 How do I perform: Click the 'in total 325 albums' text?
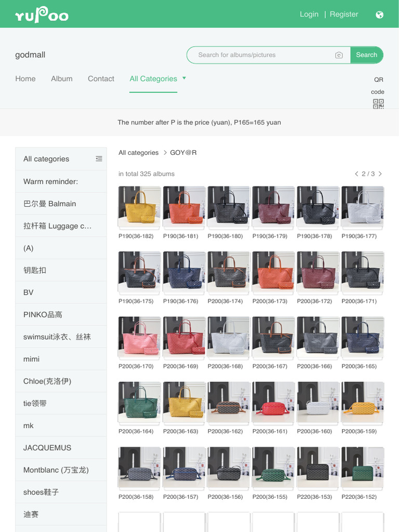[147, 174]
